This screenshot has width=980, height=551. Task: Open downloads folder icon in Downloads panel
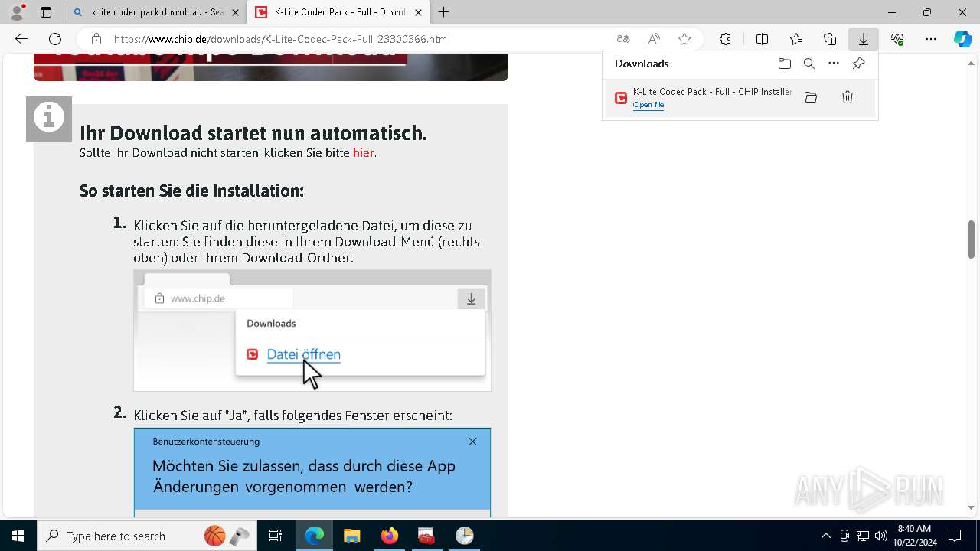tap(784, 64)
